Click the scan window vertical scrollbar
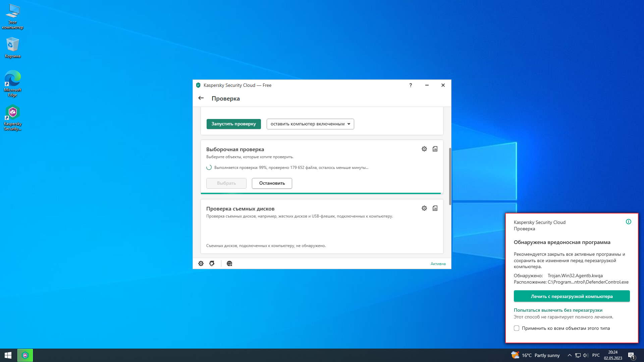 click(450, 176)
